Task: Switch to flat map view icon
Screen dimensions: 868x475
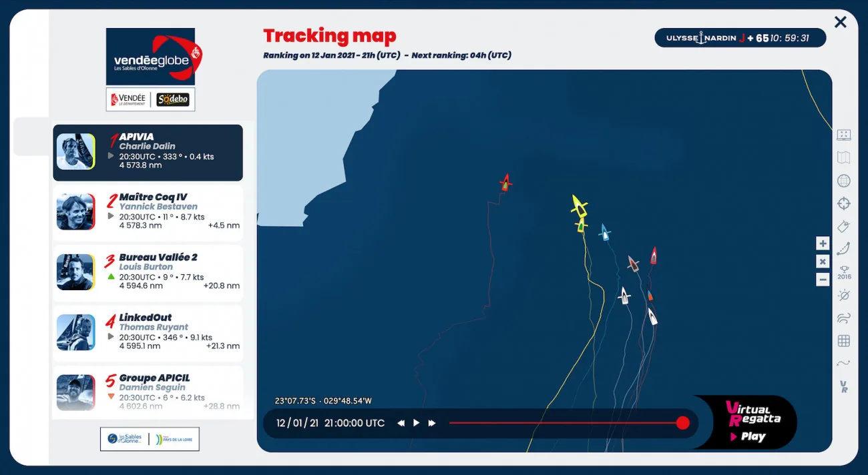Action: [843, 158]
